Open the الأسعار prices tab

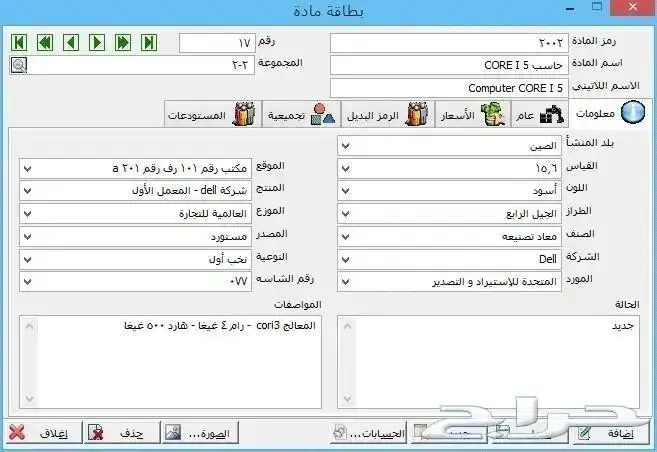pyautogui.click(x=473, y=114)
